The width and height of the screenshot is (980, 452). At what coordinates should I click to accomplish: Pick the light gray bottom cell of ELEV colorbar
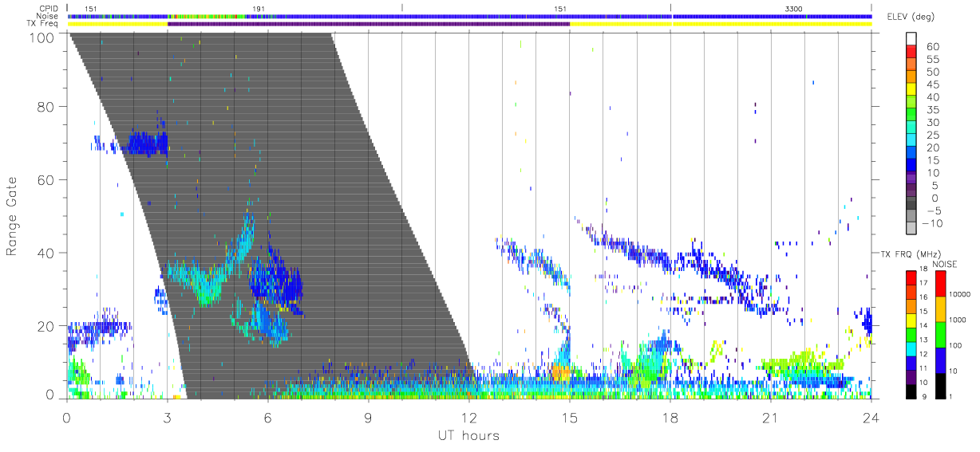click(x=911, y=228)
